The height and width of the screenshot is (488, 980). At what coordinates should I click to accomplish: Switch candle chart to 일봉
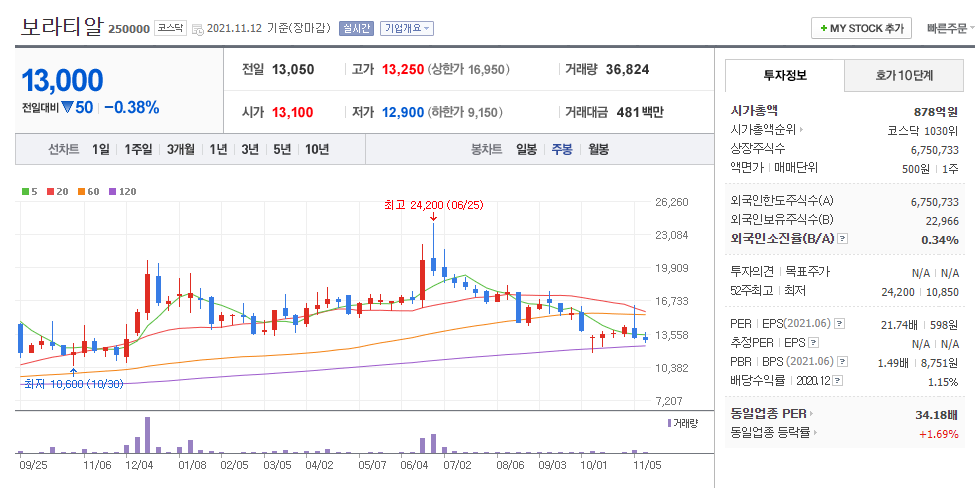526,149
